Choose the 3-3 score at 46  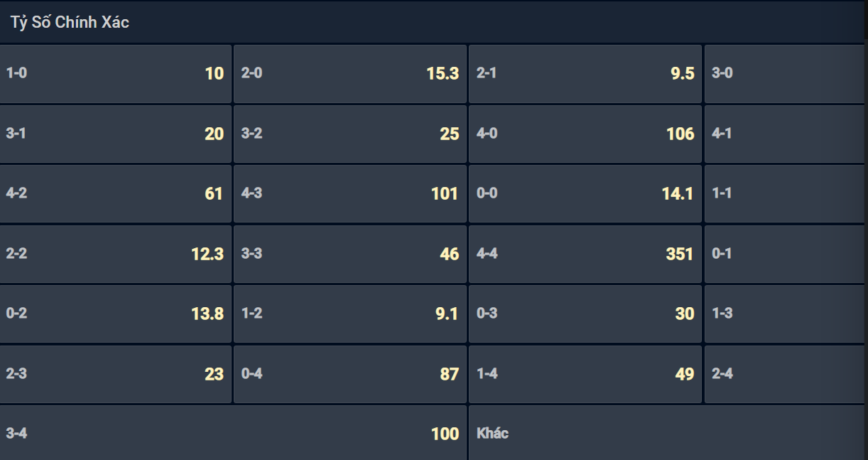pyautogui.click(x=350, y=254)
